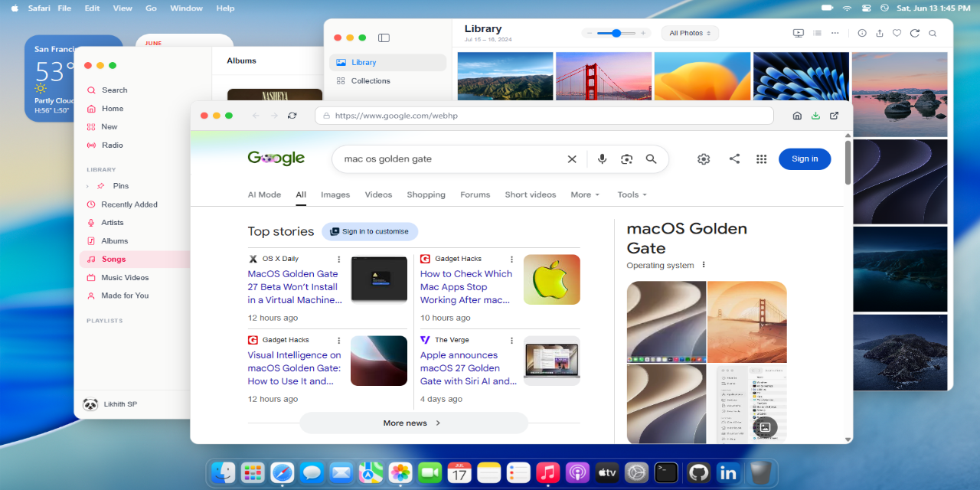Open Forums results tab
This screenshot has height=490, width=980.
[475, 194]
